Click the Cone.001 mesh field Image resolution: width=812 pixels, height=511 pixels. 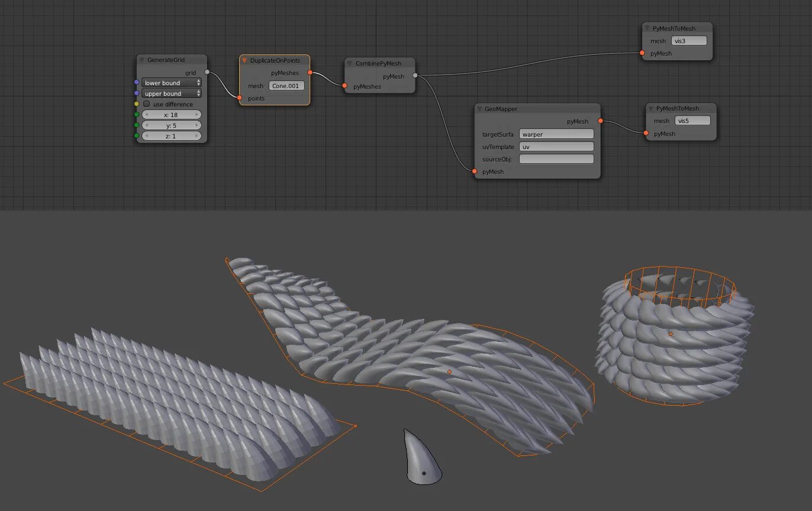(287, 86)
